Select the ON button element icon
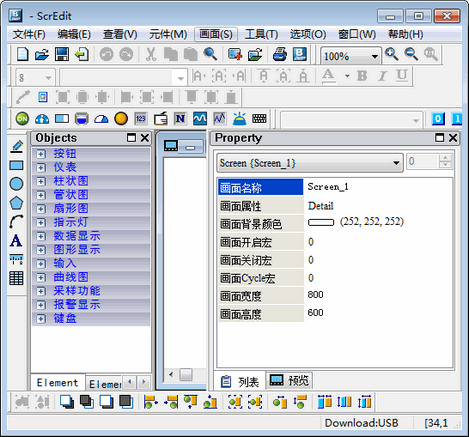The image size is (469, 437). point(22,118)
